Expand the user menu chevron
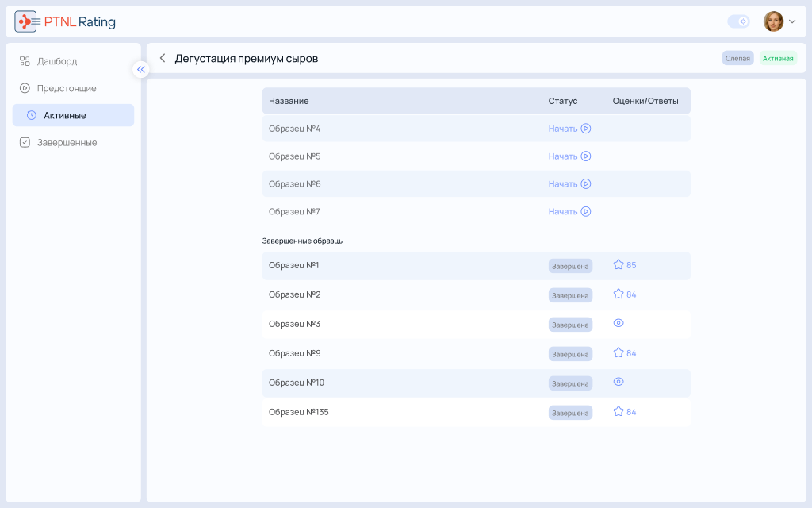Screen dimensions: 812x508 (792, 21)
